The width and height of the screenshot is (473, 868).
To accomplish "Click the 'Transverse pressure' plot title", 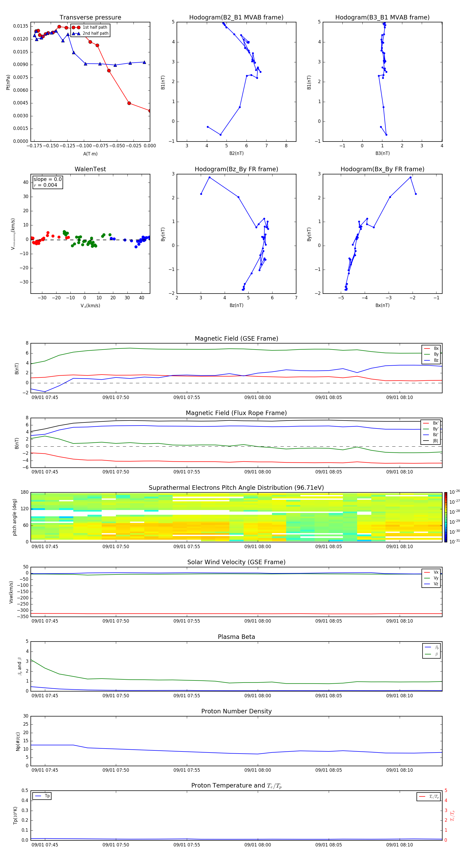I will click(90, 18).
